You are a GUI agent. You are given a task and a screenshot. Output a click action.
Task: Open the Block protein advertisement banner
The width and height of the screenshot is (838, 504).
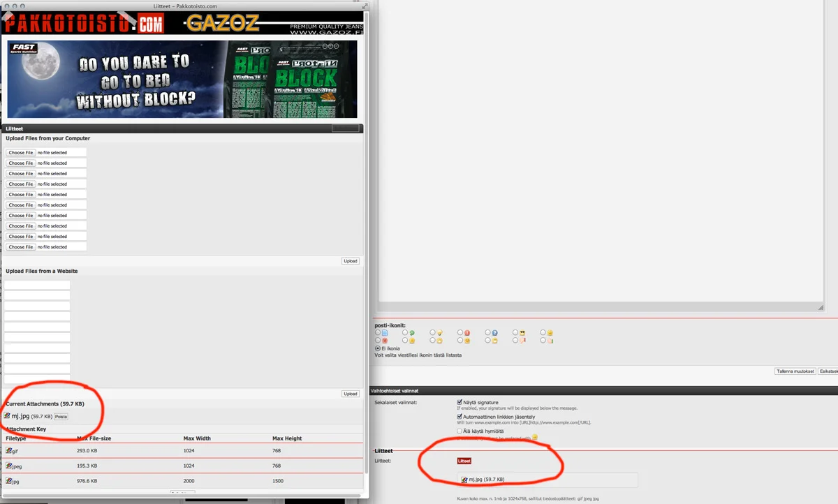click(182, 79)
